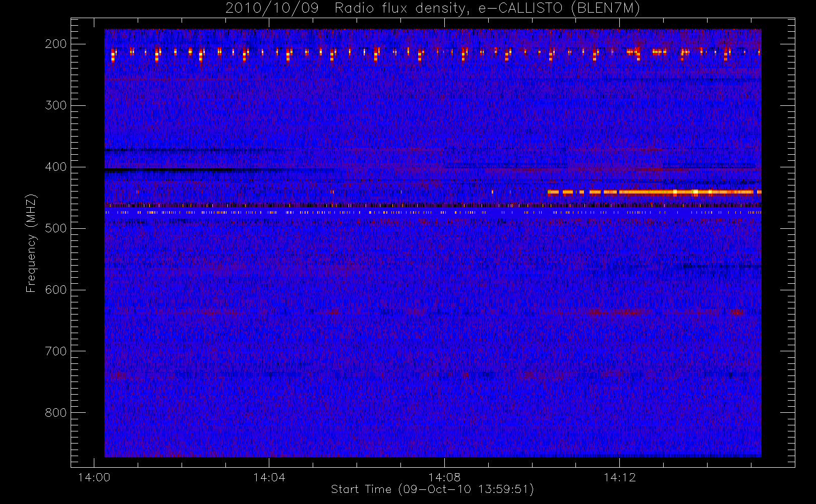Click the 700 frequency tick label
Screen dimensions: 816x504
[56, 351]
